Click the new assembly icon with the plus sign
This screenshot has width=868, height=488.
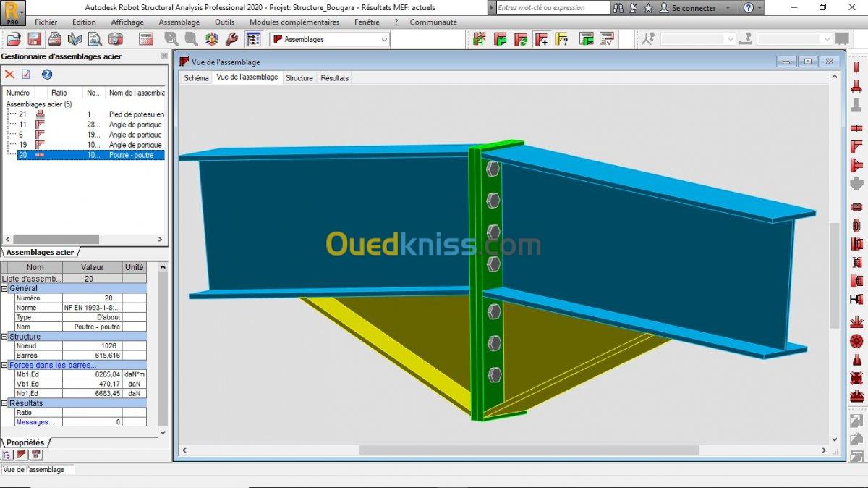(541, 39)
